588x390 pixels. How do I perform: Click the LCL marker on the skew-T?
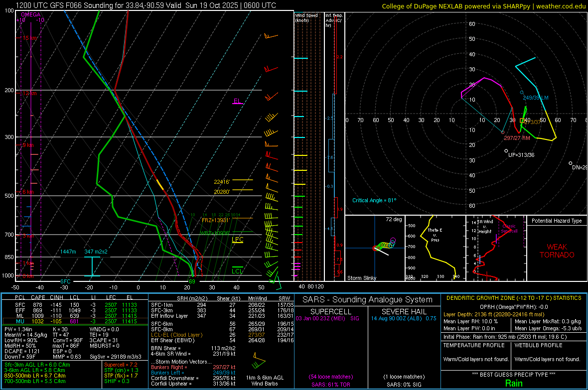click(237, 271)
